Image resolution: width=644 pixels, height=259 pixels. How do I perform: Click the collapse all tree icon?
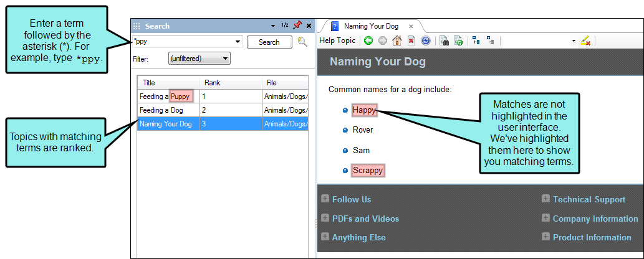pos(476,40)
